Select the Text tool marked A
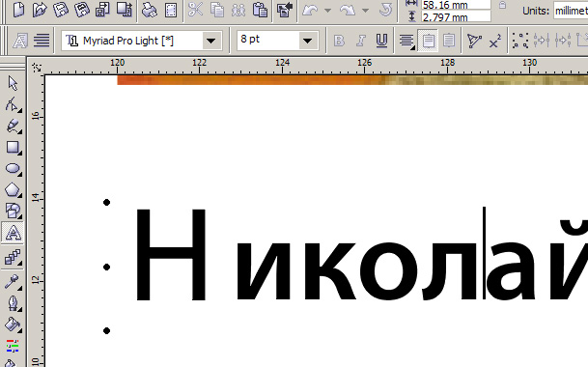Viewport: 588px width, 367px height. pos(13,233)
